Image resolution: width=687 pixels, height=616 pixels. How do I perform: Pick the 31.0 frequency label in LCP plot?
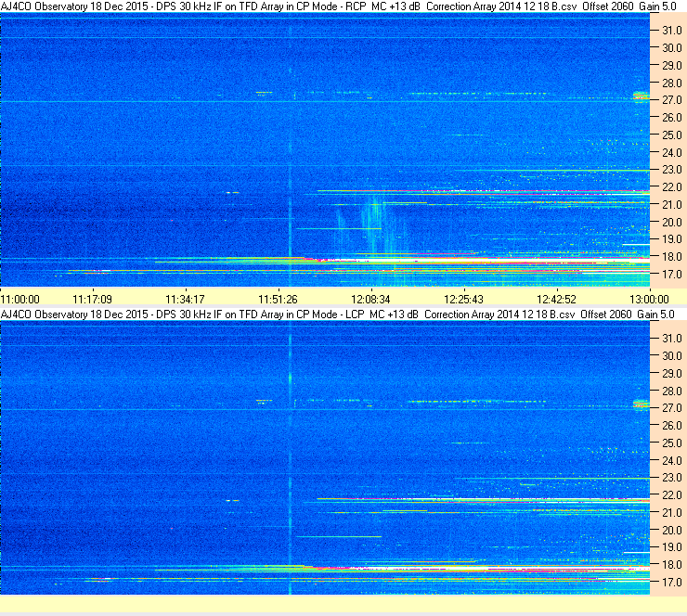(x=671, y=339)
